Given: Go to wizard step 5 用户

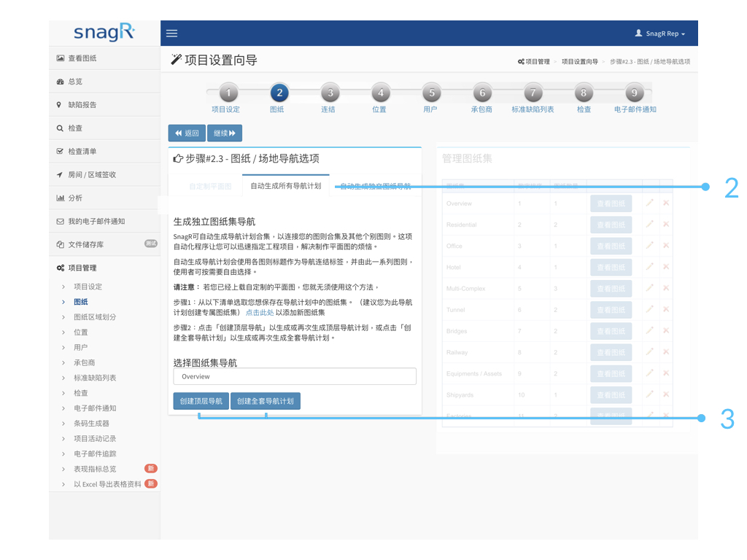Looking at the screenshot, I should pyautogui.click(x=432, y=93).
